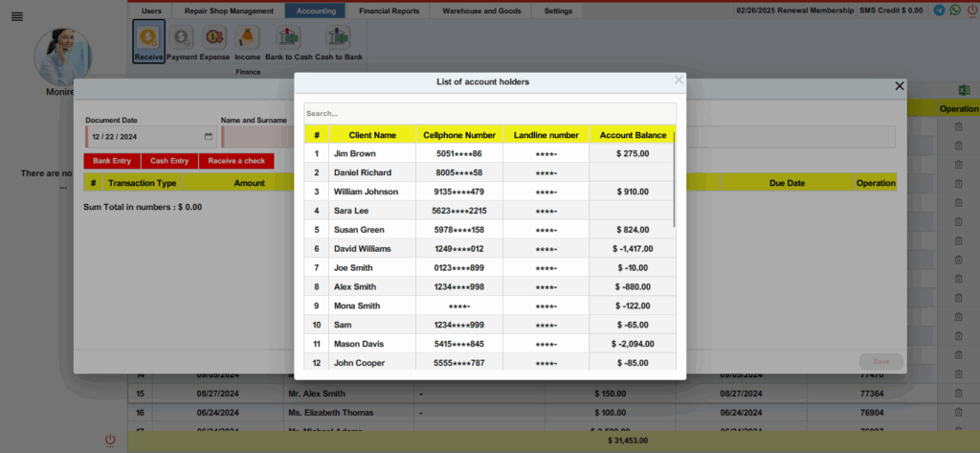980x453 pixels.
Task: Select client Jim Brown
Action: tap(354, 153)
